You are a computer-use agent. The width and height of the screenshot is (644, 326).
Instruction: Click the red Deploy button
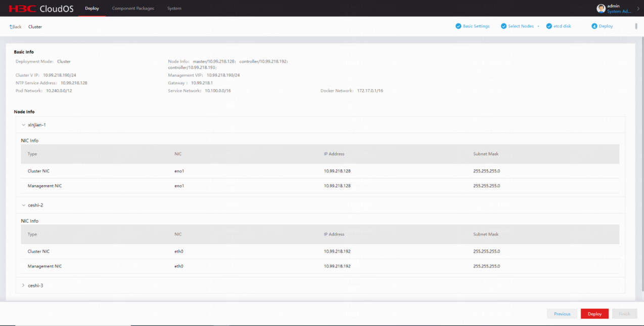(594, 314)
